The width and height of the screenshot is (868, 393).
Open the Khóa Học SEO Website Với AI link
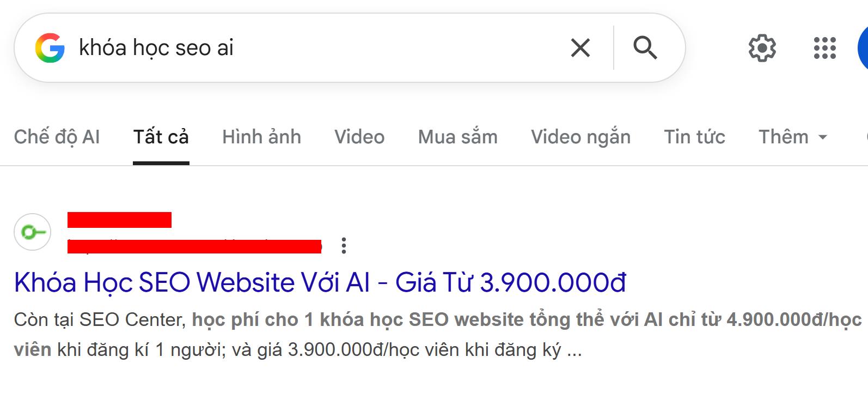[320, 282]
